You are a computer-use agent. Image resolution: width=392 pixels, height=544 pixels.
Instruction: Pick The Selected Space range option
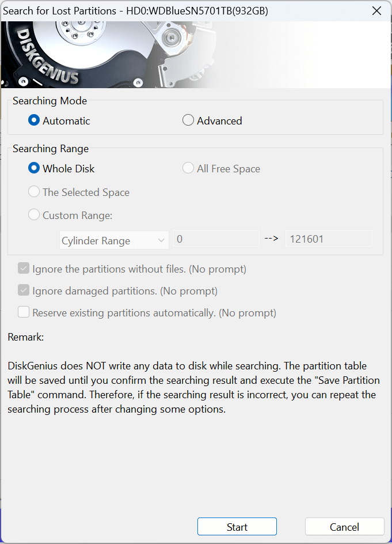(x=35, y=192)
